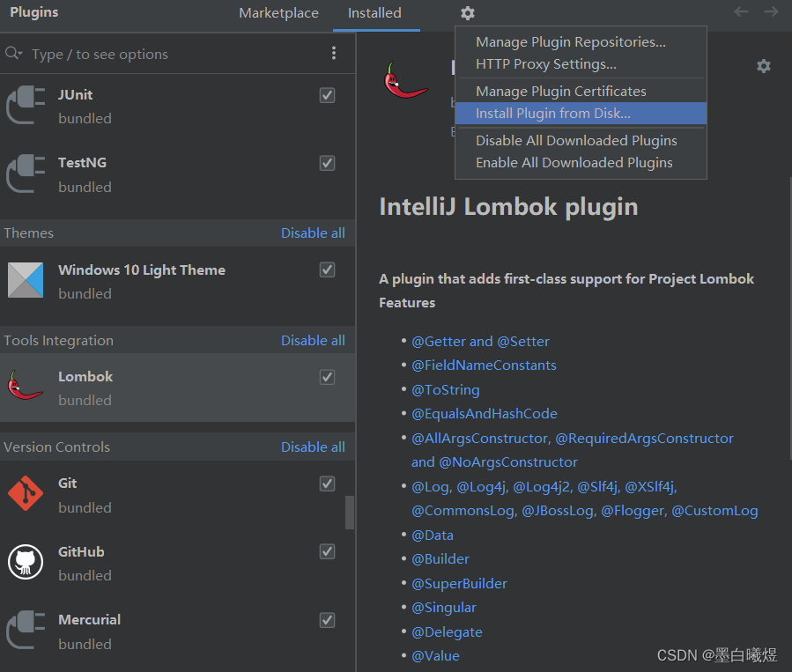Open the @FieldNameConstants link
The height and width of the screenshot is (672, 792).
click(484, 366)
